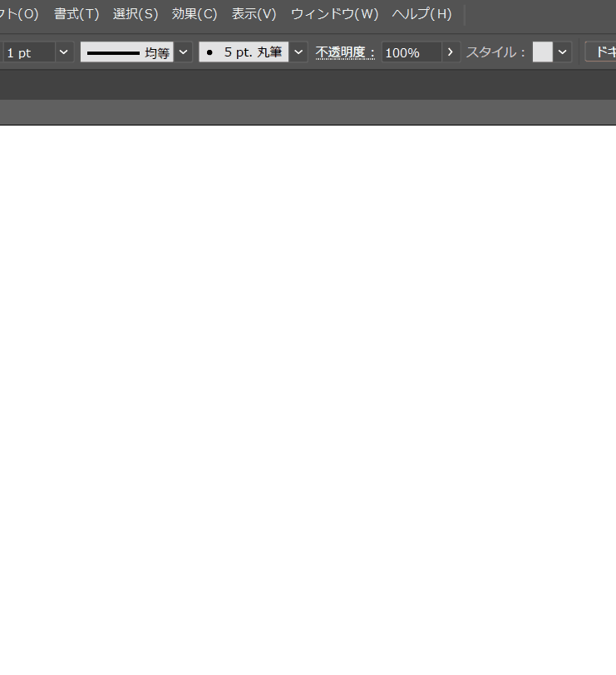Image resolution: width=616 pixels, height=675 pixels.
Task: Open the 表示(V) menu
Action: tap(254, 14)
